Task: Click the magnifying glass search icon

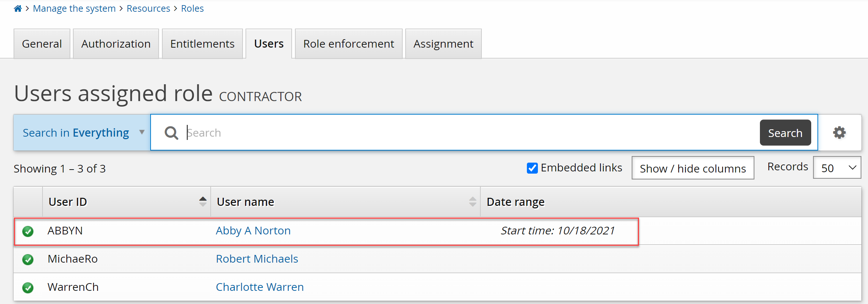Action: [x=171, y=133]
